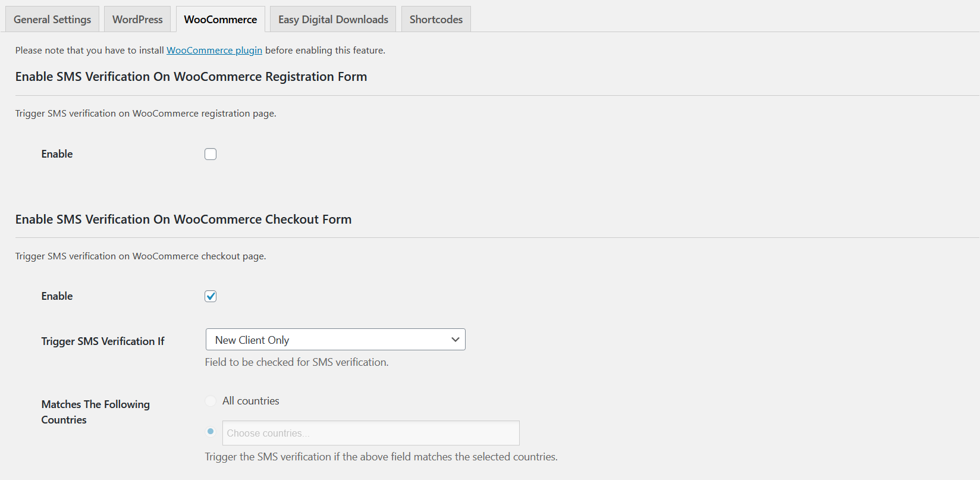Open the Easy Digital Downloads tab

333,20
